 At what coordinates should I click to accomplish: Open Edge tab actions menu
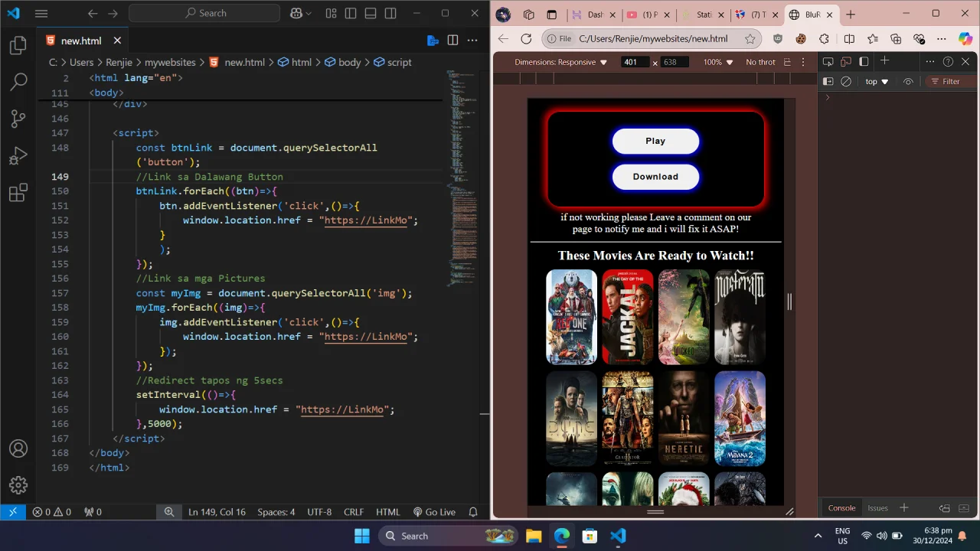551,15
